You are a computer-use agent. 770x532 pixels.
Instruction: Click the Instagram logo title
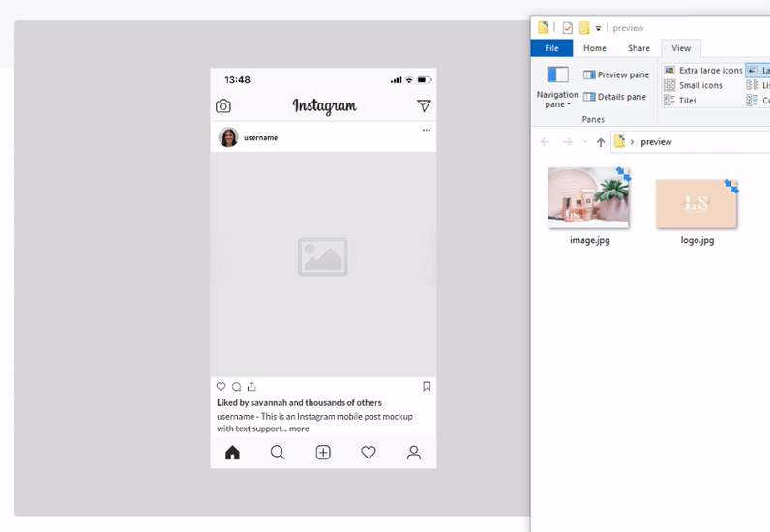point(325,105)
